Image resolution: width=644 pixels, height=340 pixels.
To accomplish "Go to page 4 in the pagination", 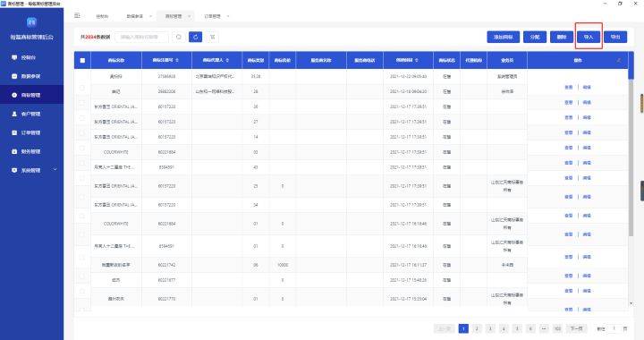I will 504,328.
